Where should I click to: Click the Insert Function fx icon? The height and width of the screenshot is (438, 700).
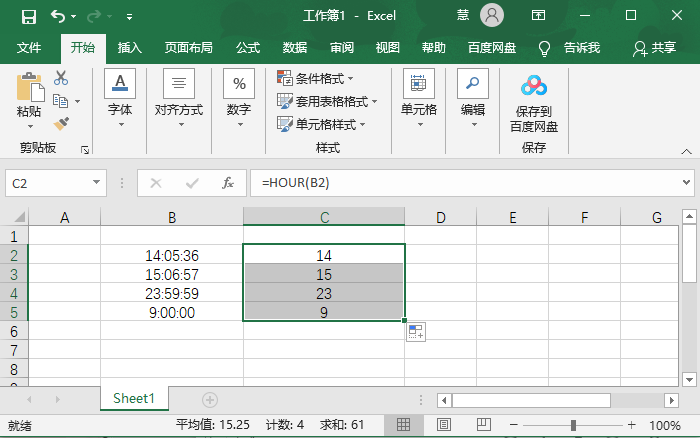pos(228,183)
